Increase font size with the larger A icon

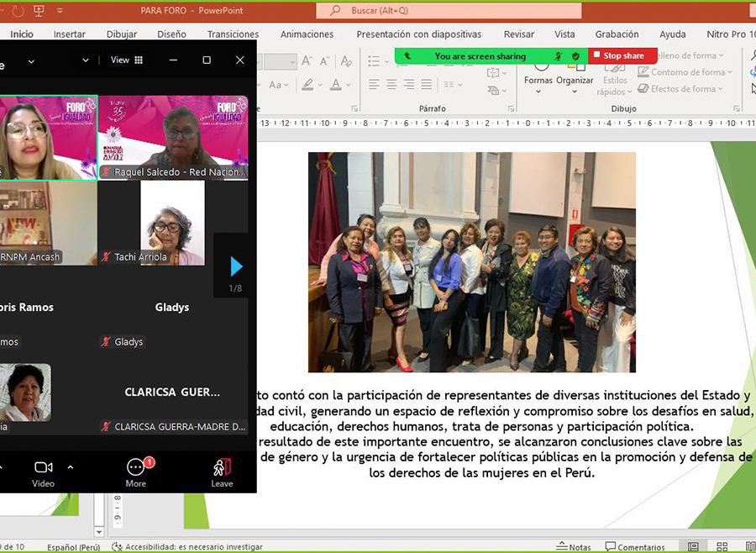[x=307, y=61]
